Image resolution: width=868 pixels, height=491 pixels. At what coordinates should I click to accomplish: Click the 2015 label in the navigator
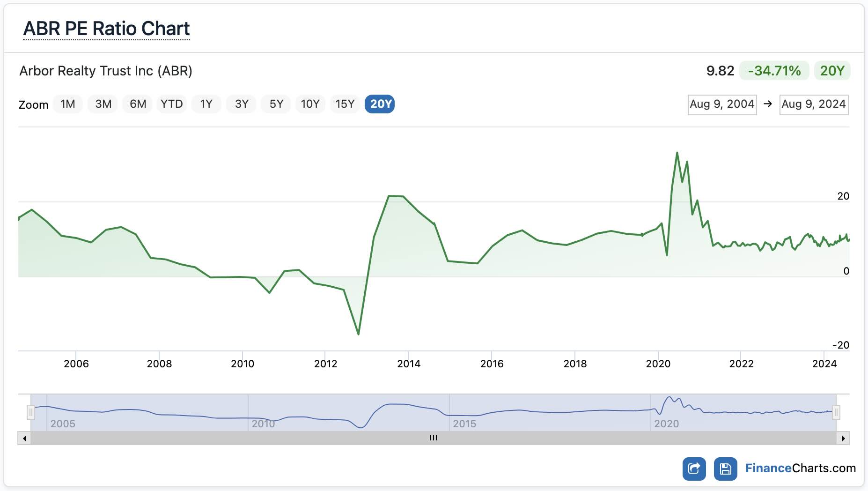(464, 424)
